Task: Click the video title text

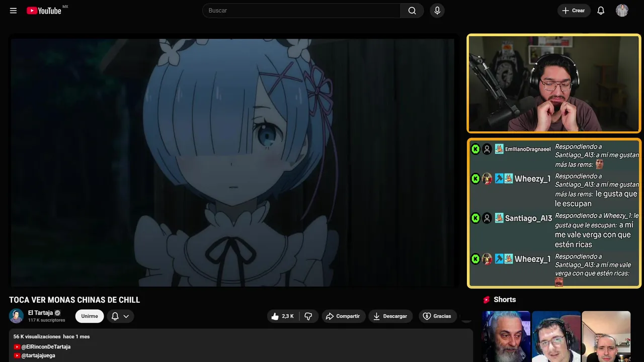Action: (74, 300)
